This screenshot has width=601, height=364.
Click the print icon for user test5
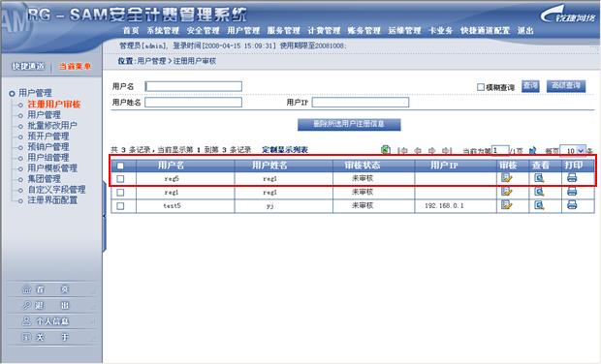tap(572, 205)
